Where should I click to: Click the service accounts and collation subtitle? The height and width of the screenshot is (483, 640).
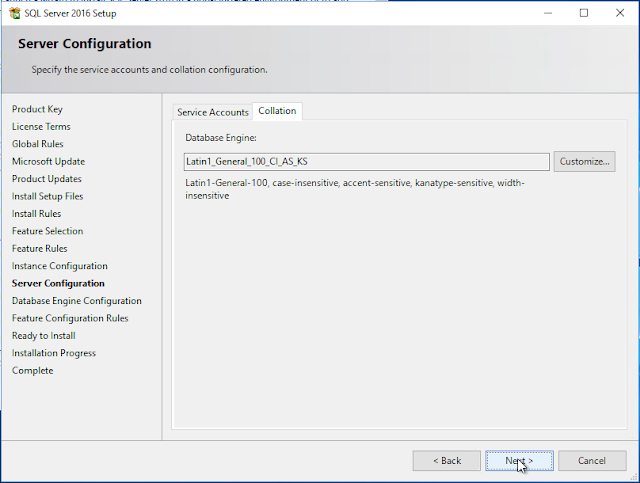coord(149,70)
